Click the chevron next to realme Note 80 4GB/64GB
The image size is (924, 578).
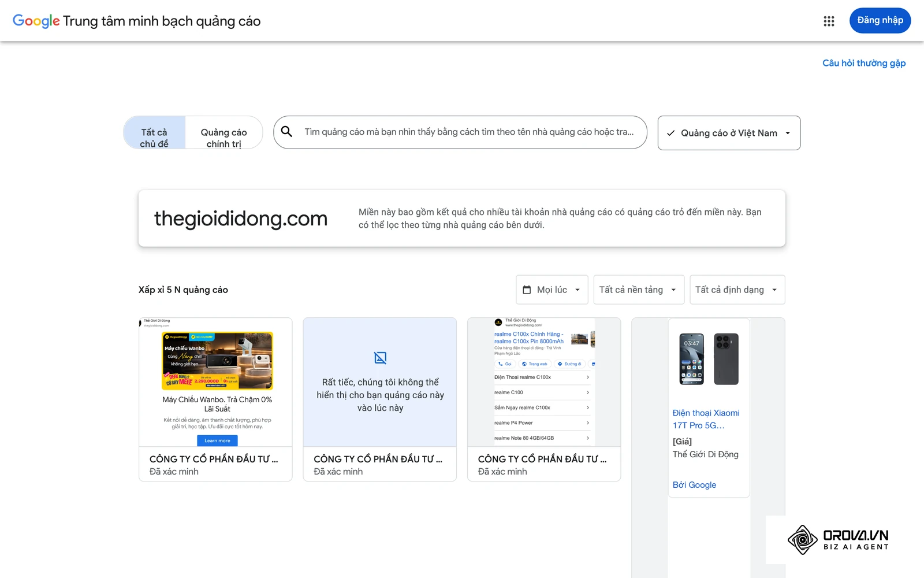pyautogui.click(x=588, y=438)
